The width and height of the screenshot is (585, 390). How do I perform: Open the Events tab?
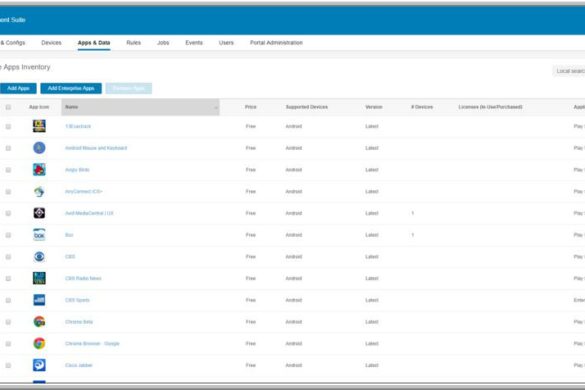pos(194,43)
